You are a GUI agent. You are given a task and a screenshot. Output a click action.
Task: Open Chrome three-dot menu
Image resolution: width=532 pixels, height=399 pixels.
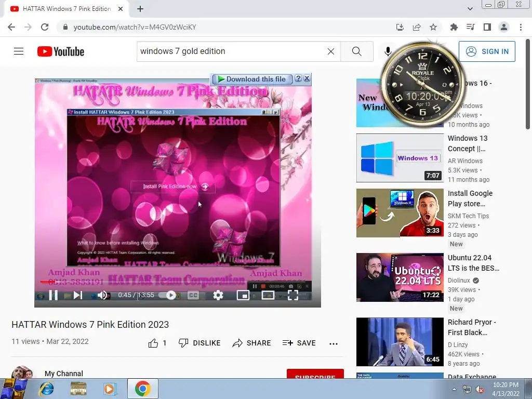click(521, 27)
